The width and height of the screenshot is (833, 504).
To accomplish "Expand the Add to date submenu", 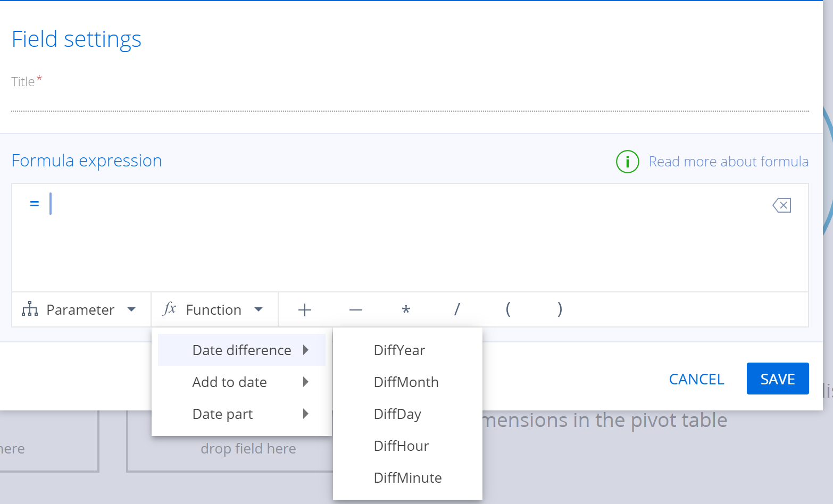I will [229, 382].
